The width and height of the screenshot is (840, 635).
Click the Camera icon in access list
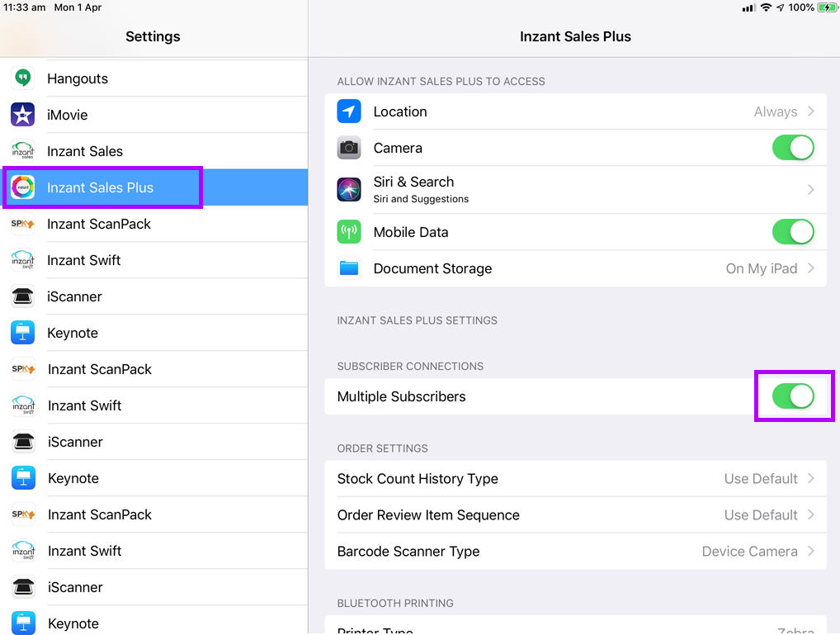coord(349,148)
